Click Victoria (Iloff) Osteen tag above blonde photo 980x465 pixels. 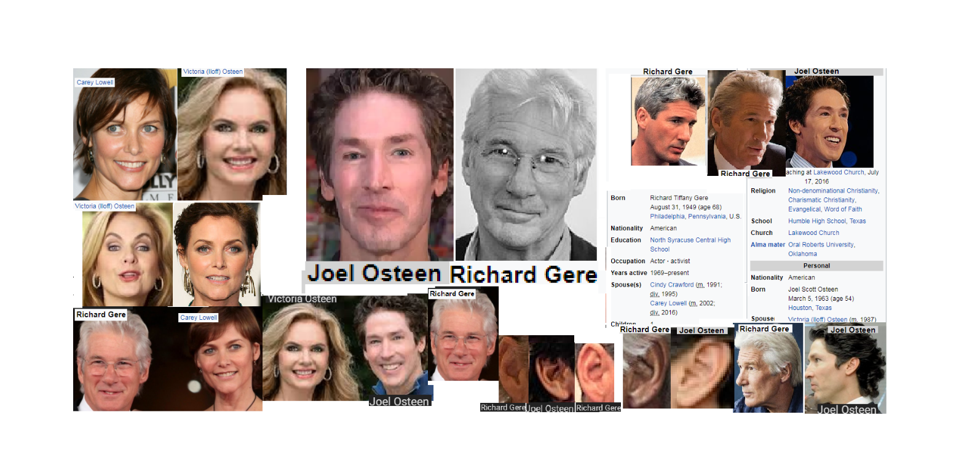(213, 72)
